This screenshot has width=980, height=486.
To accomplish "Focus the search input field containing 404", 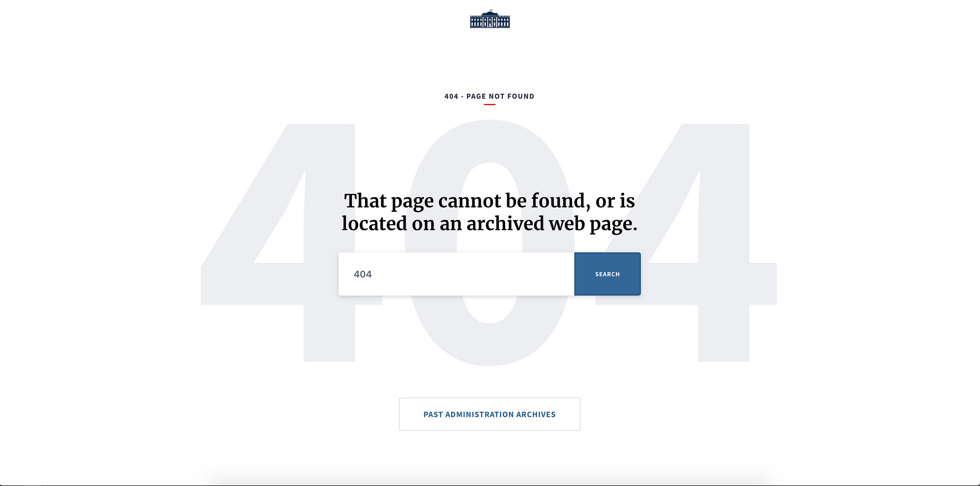I will (x=456, y=274).
